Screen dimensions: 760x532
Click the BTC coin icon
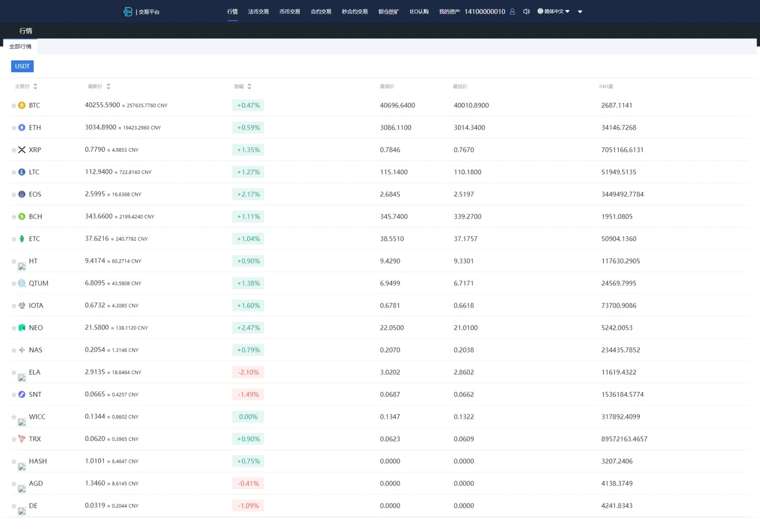(x=22, y=105)
